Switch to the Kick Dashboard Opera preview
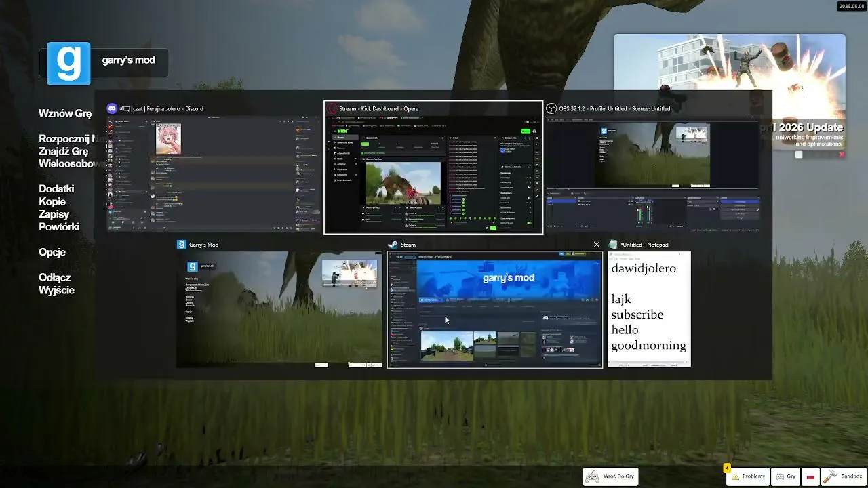The image size is (868, 488). (x=433, y=174)
